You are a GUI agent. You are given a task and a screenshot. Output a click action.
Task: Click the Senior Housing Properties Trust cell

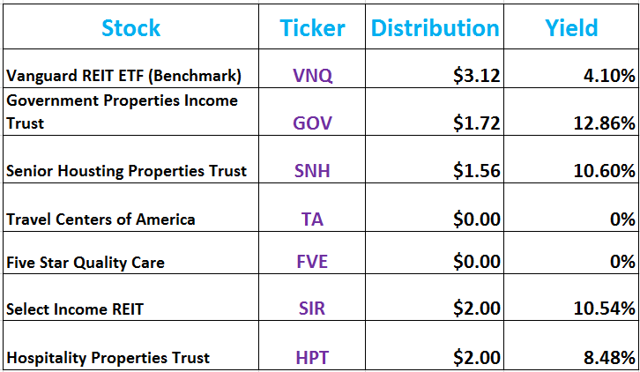tap(131, 159)
